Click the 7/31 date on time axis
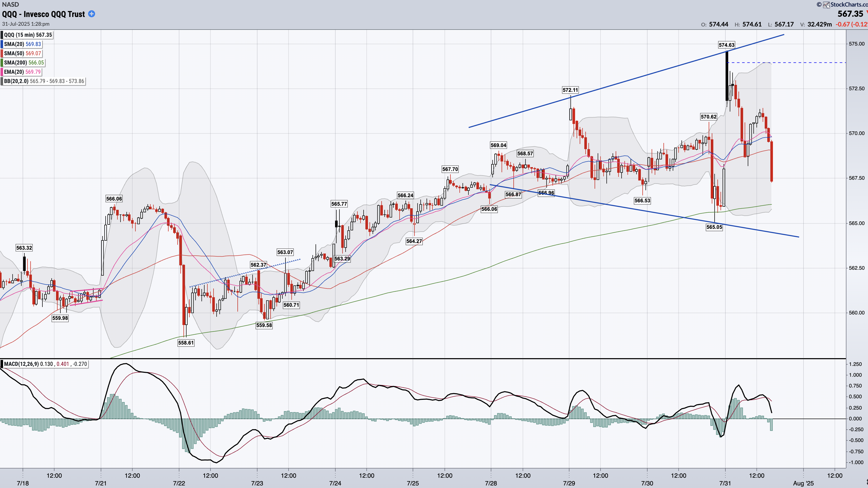 725,483
